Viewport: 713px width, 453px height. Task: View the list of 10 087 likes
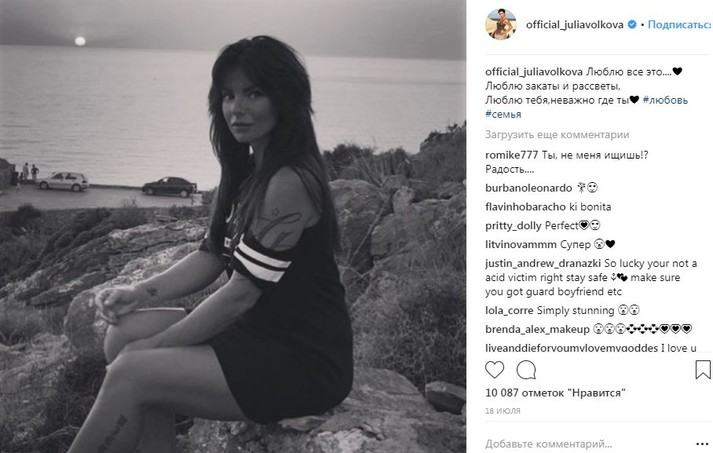pos(555,393)
